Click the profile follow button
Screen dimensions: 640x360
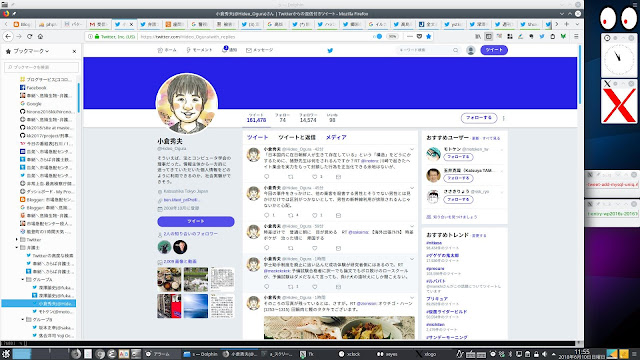point(479,118)
